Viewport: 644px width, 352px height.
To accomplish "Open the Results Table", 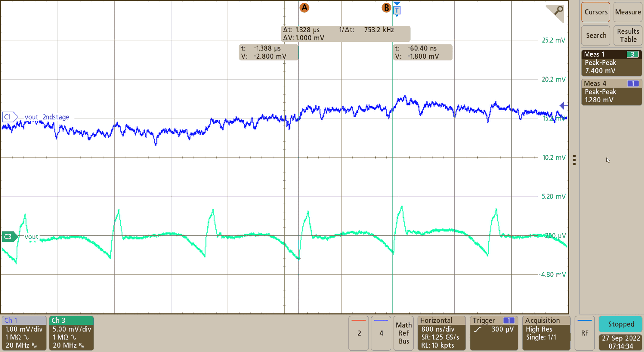I will [628, 35].
